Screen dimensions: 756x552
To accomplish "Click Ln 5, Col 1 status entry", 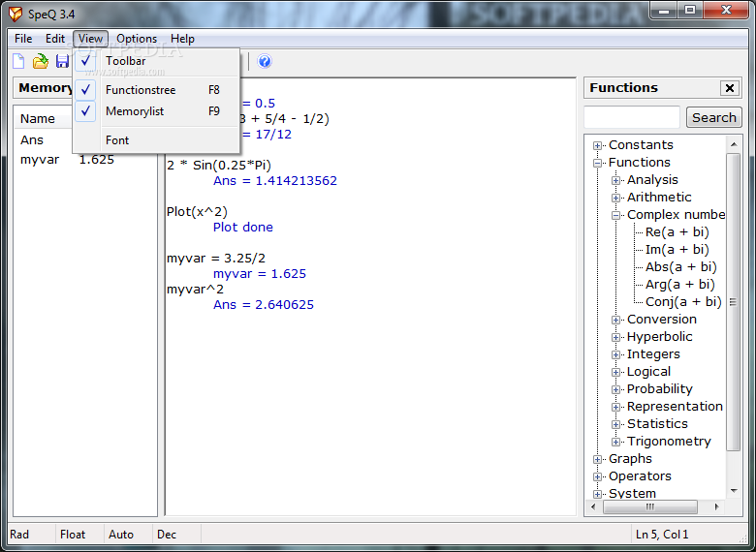I will 662,535.
